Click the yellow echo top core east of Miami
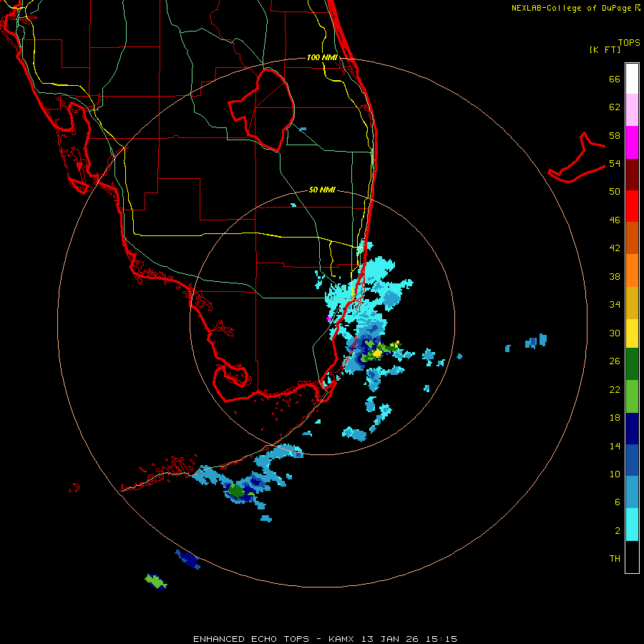This screenshot has height=644, width=644. point(376,353)
